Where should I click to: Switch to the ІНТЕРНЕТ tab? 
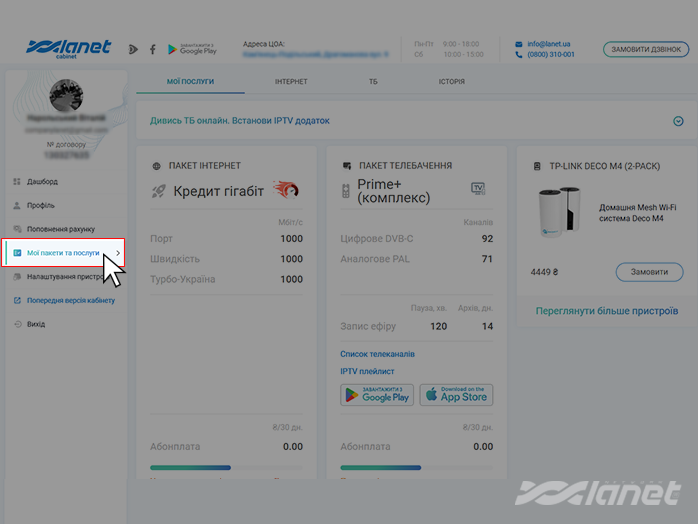(x=291, y=82)
